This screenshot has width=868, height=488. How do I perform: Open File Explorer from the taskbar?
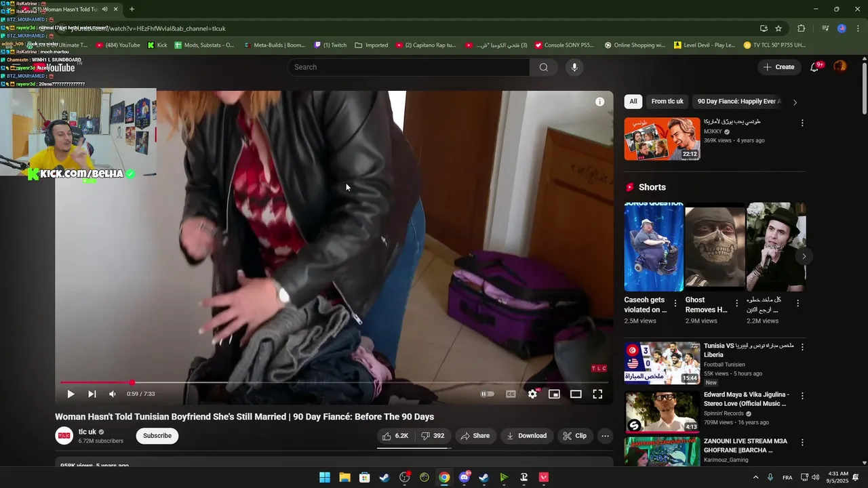pos(344,477)
